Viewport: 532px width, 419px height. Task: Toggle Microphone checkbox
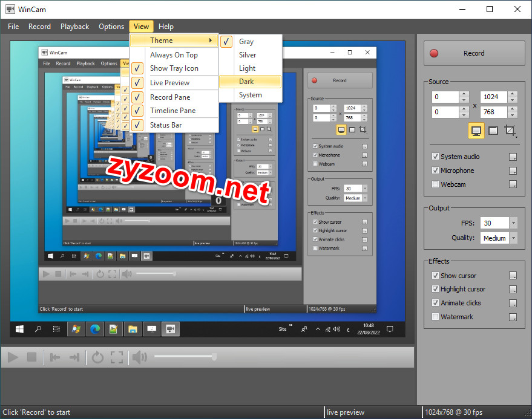pos(435,170)
